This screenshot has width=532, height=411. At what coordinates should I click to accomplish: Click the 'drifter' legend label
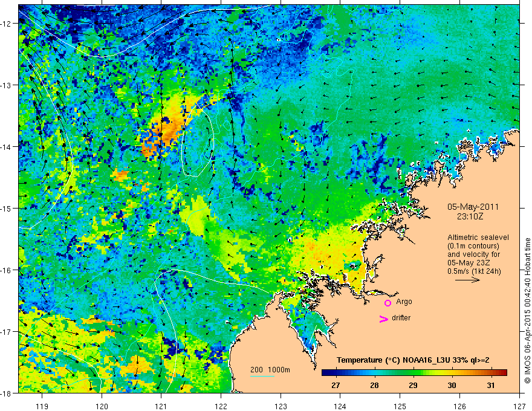point(401,318)
